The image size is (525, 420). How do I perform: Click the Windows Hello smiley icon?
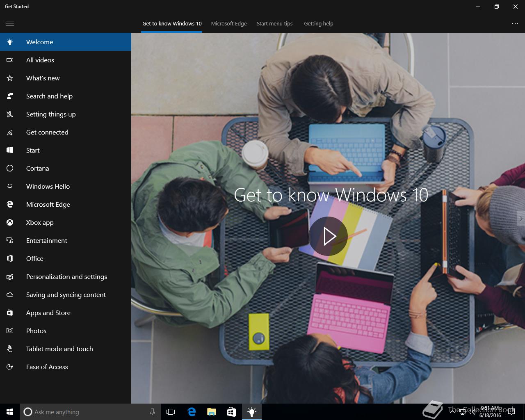tap(10, 186)
